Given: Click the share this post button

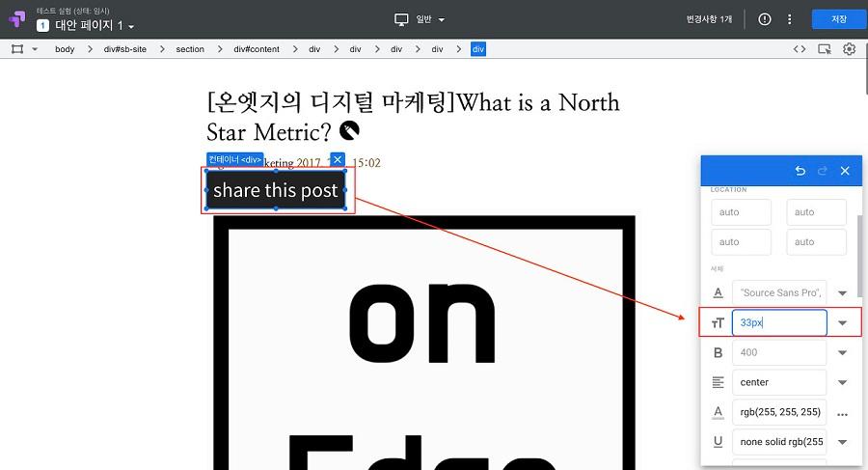Looking at the screenshot, I should click(276, 190).
